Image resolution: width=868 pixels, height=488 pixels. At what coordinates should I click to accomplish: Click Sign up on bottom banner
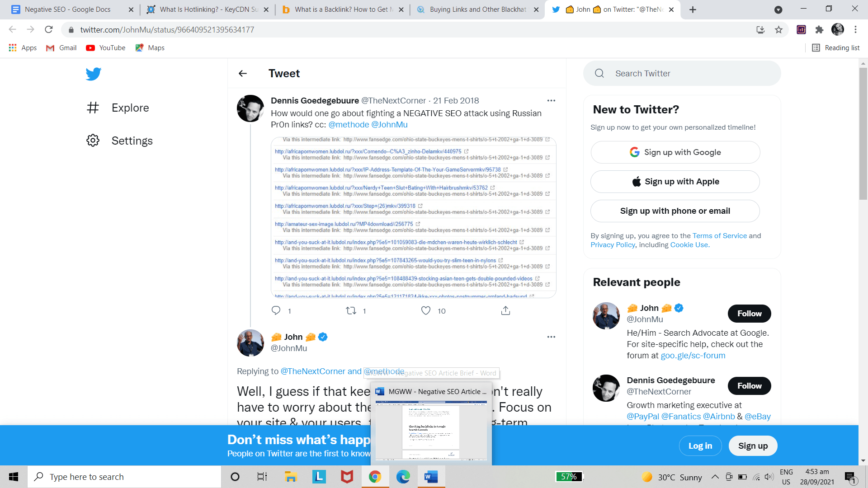[753, 446]
